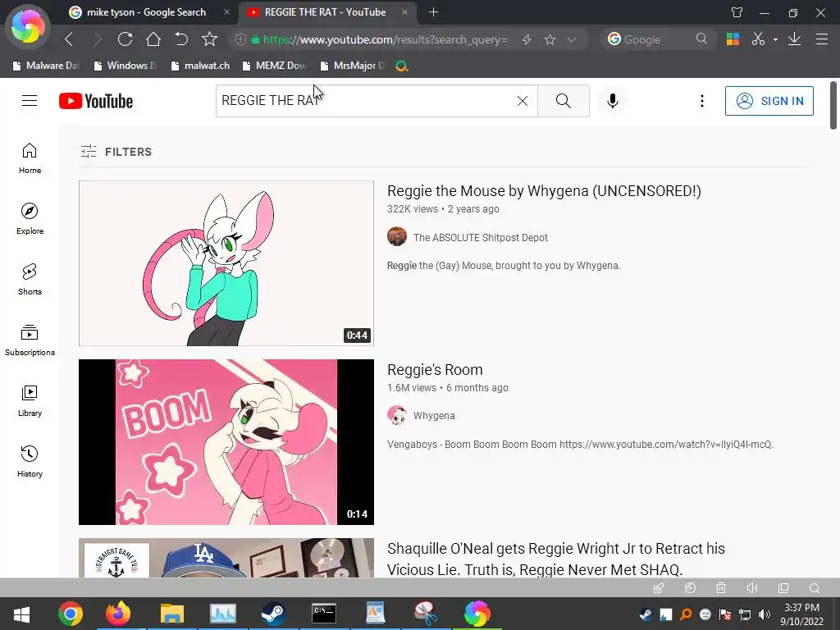Screen dimensions: 840x630
Task: Open the YouTube hamburger guide menu
Action: click(x=30, y=101)
